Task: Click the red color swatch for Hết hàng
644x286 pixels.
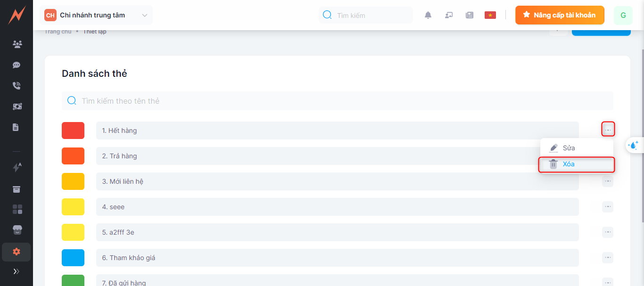Action: 73,131
